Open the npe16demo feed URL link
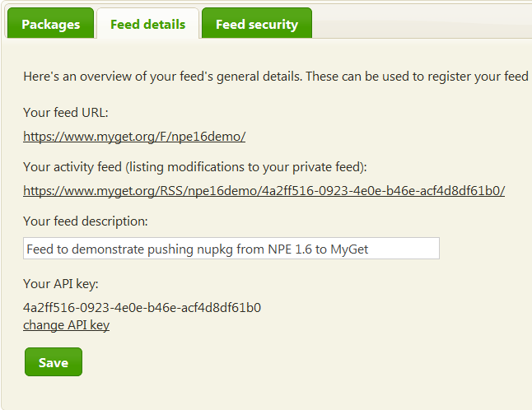The width and height of the screenshot is (532, 410). click(x=134, y=137)
